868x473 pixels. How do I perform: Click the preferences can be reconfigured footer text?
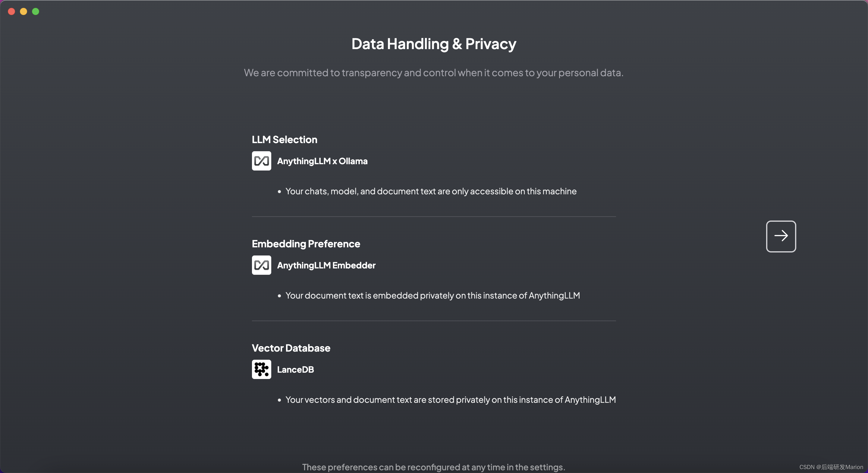coord(434,467)
